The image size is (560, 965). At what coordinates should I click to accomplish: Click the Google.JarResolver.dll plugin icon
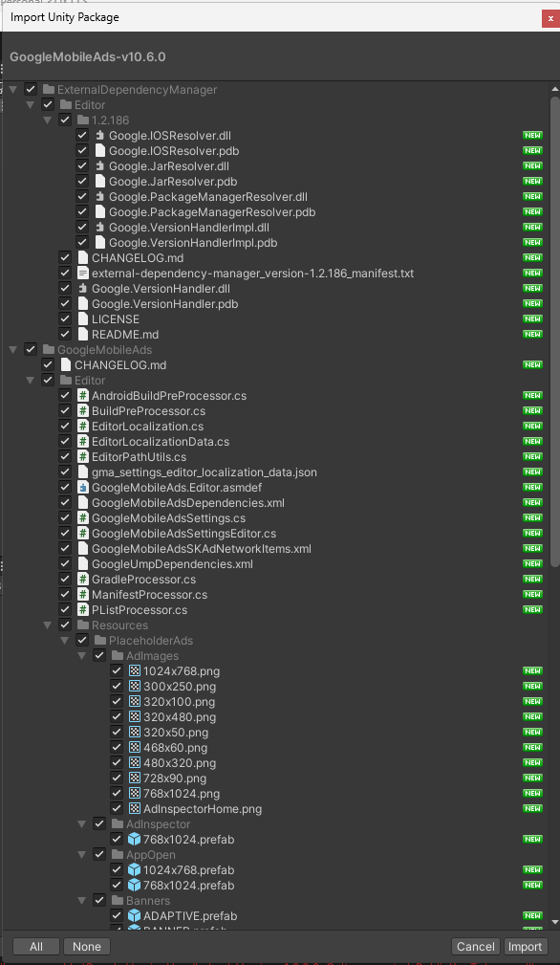(x=100, y=166)
